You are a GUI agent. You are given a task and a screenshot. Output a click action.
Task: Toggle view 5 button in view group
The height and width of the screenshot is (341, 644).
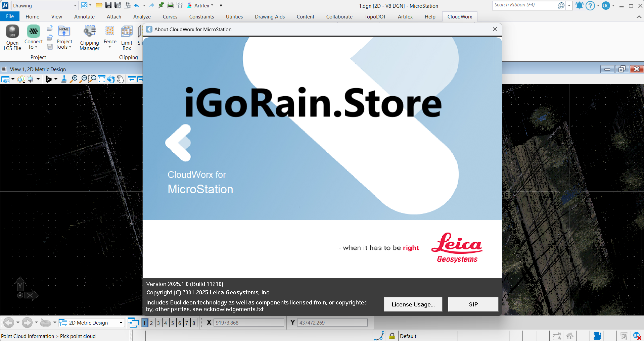[173, 323]
